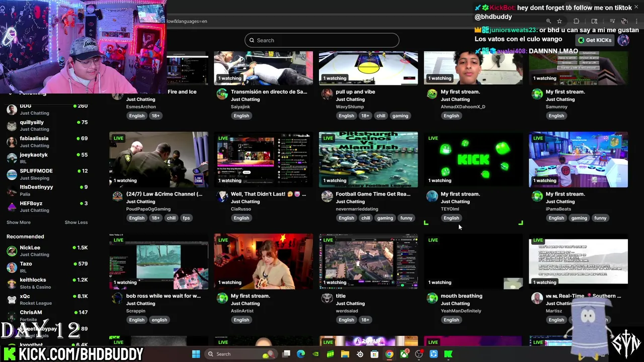Open CiaRusso's channel avatar
The width and height of the screenshot is (644, 362).
point(222,196)
